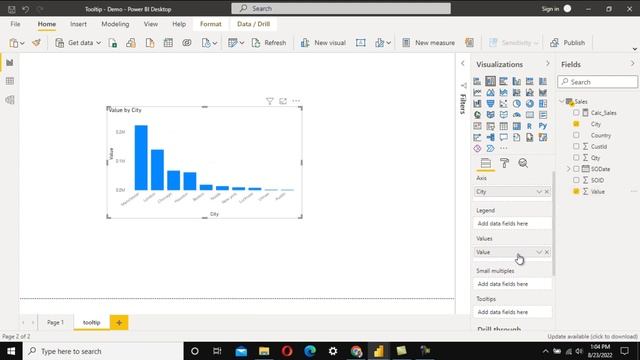Choose the Matrix visualization
Screen dimensions: 640x360
pos(517,126)
